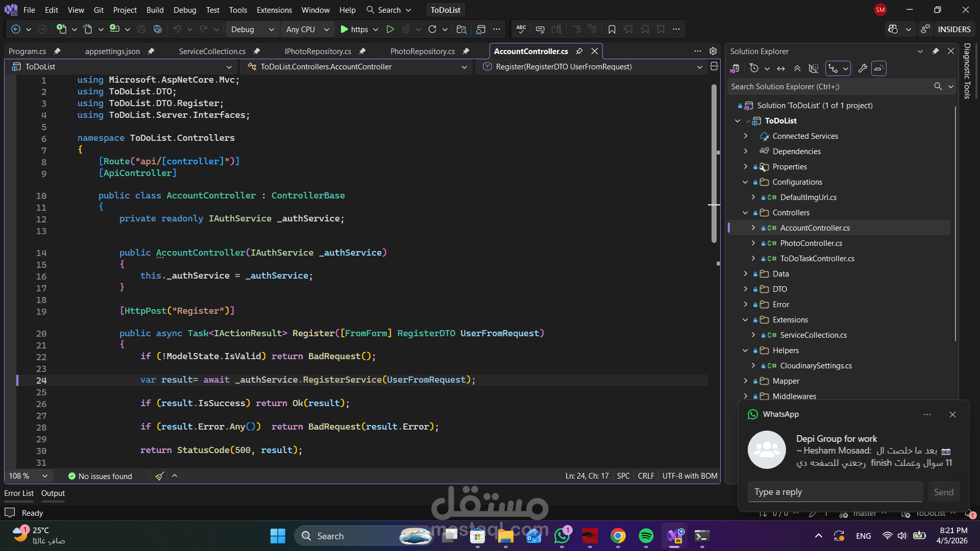Screen dimensions: 980x551
Task: Collapse the Controllers folder node
Action: pyautogui.click(x=745, y=213)
